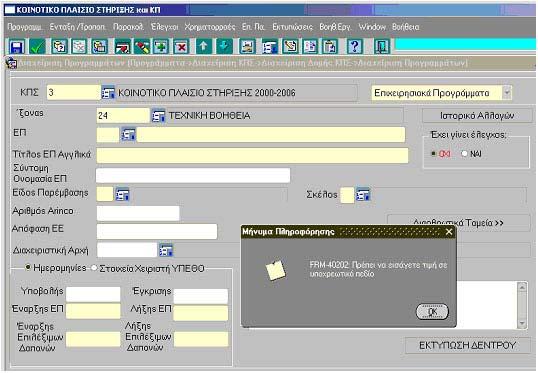This screenshot has height=373, width=538.
Task: Click the Ιστορικό Αλλαγών button
Action: [477, 116]
